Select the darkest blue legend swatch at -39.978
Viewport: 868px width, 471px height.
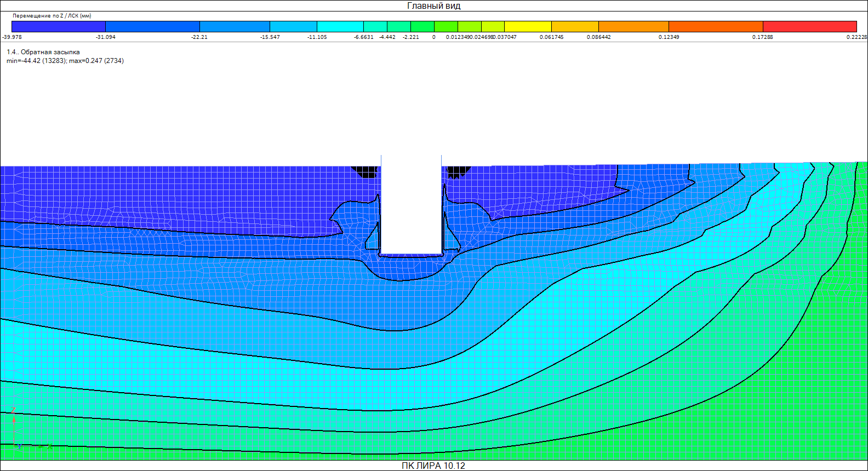tap(58, 26)
